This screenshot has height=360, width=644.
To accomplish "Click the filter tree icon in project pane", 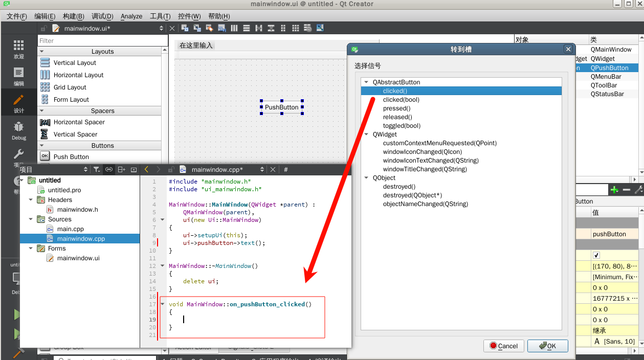I will (96, 169).
